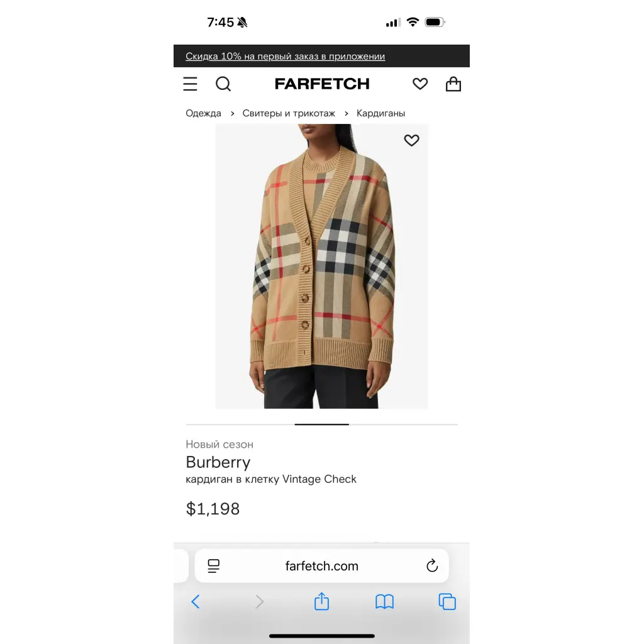Tap the search magnifier icon
This screenshot has width=644, height=644.
tap(223, 84)
